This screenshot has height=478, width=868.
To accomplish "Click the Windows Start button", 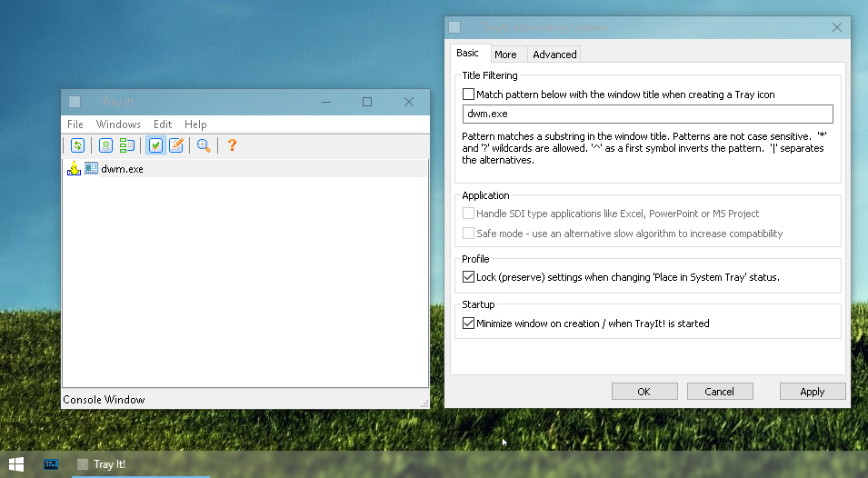I will coord(16,464).
